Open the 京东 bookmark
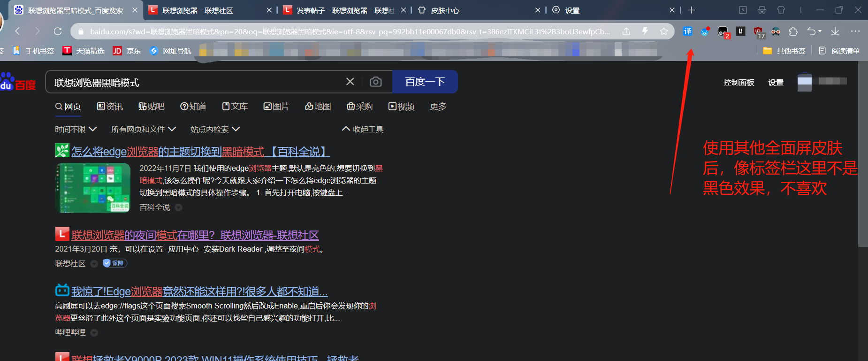Image resolution: width=868 pixels, height=361 pixels. point(127,51)
